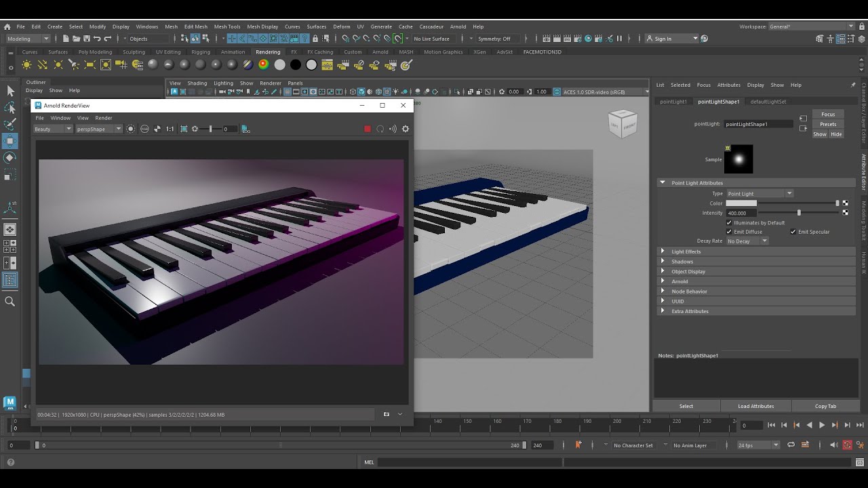The height and width of the screenshot is (488, 868).
Task: Open the Modeling menu set dropdown
Action: tap(27, 39)
